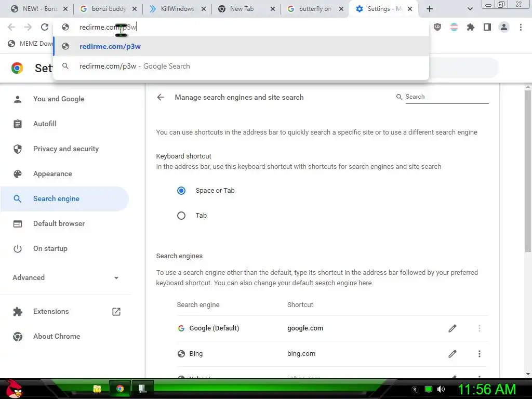
Task: Select the Space or Tab radio option
Action: tap(181, 191)
